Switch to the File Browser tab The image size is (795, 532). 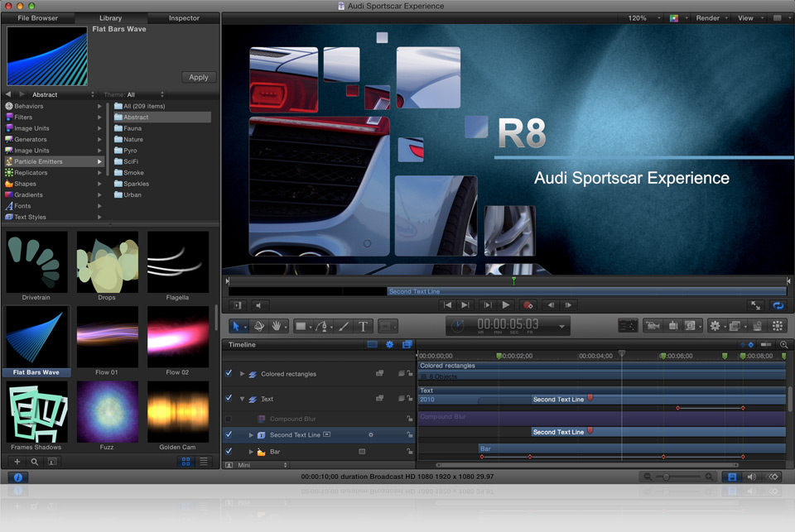coord(38,18)
